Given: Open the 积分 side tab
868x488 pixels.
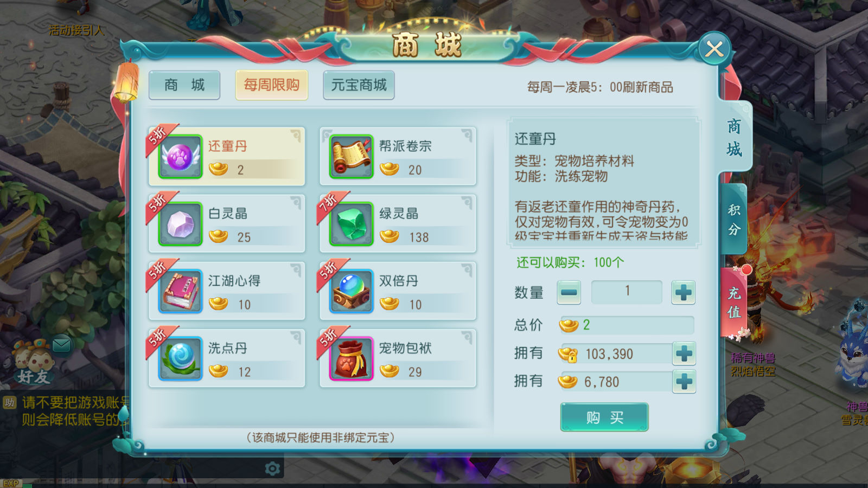Looking at the screenshot, I should (x=735, y=220).
